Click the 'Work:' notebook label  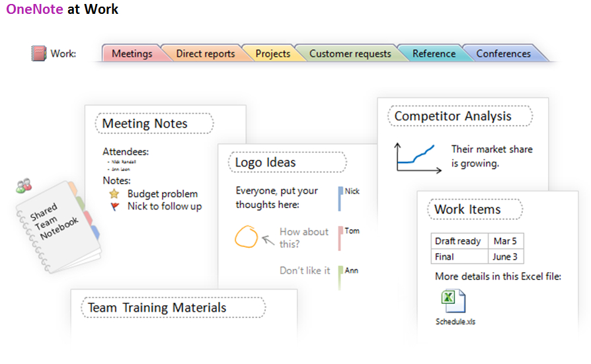pyautogui.click(x=63, y=54)
